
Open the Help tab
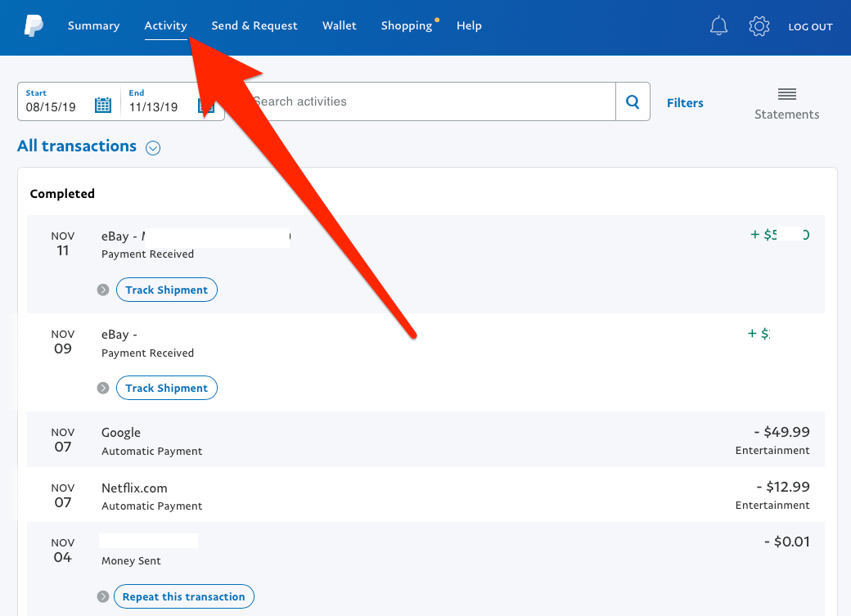[x=469, y=25]
